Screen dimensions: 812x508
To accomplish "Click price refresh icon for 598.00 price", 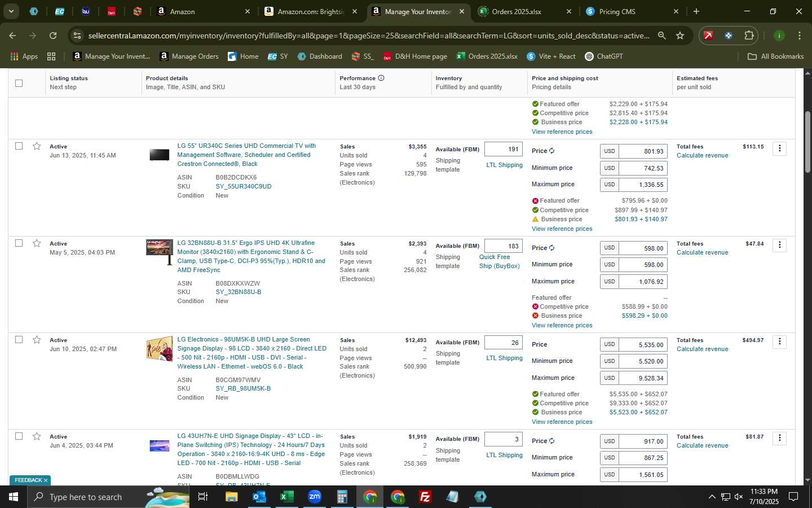I will tap(551, 248).
